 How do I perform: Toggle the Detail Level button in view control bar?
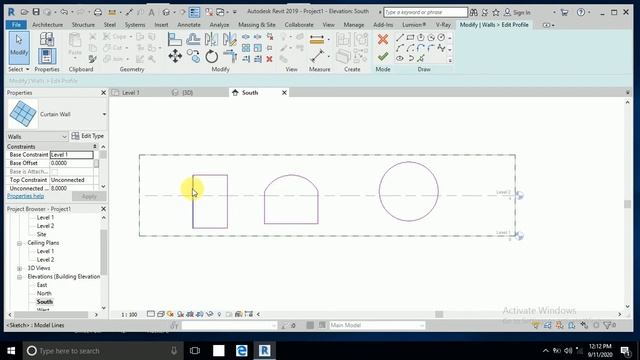click(151, 314)
